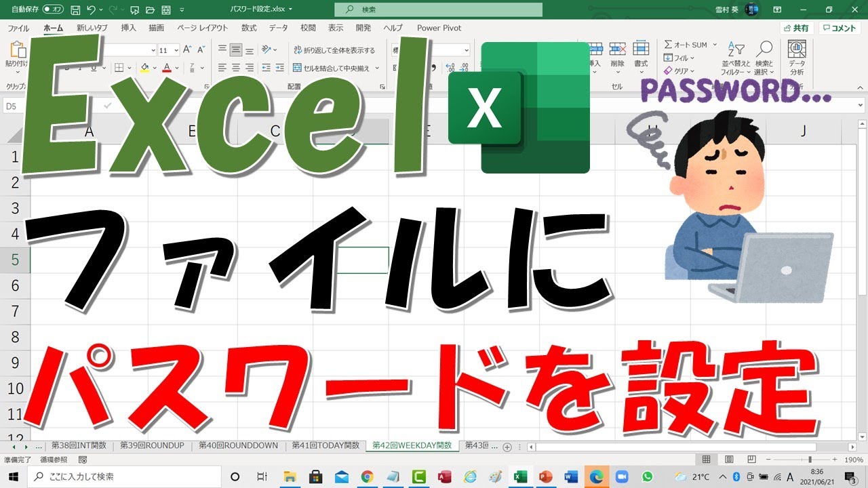The image size is (868, 488).
Task: Click the Share (共有) button
Action: pos(796,28)
